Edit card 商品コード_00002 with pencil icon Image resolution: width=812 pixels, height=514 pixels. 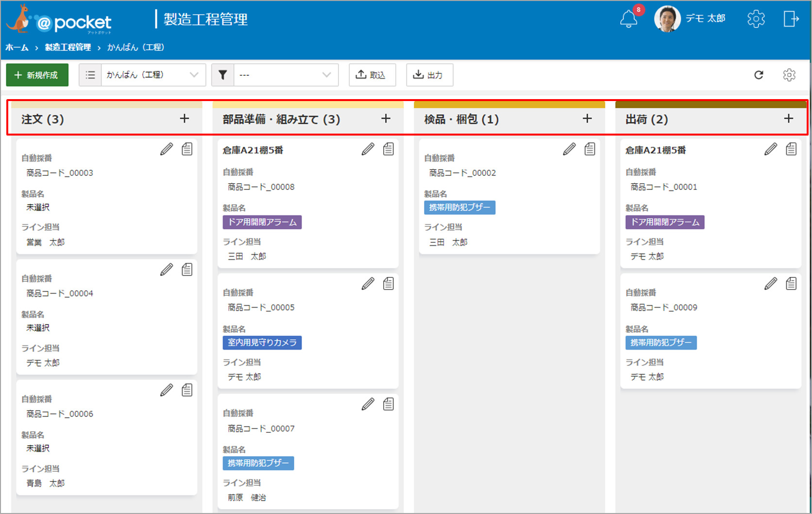(x=570, y=149)
